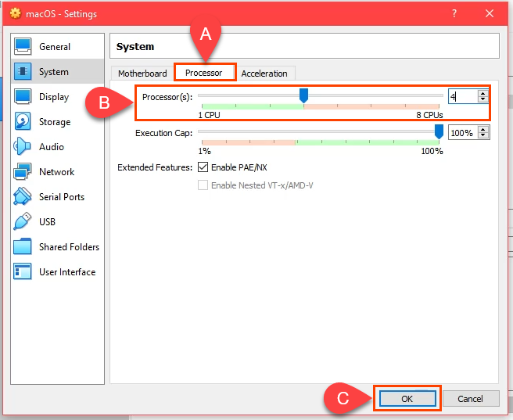This screenshot has width=513, height=420.
Task: Click the Cancel button
Action: coord(470,399)
